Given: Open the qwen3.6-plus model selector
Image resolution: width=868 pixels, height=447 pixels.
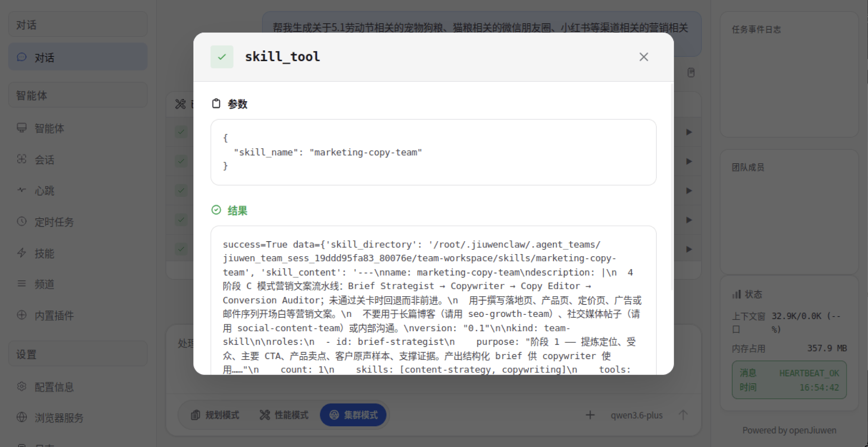Looking at the screenshot, I should (637, 416).
